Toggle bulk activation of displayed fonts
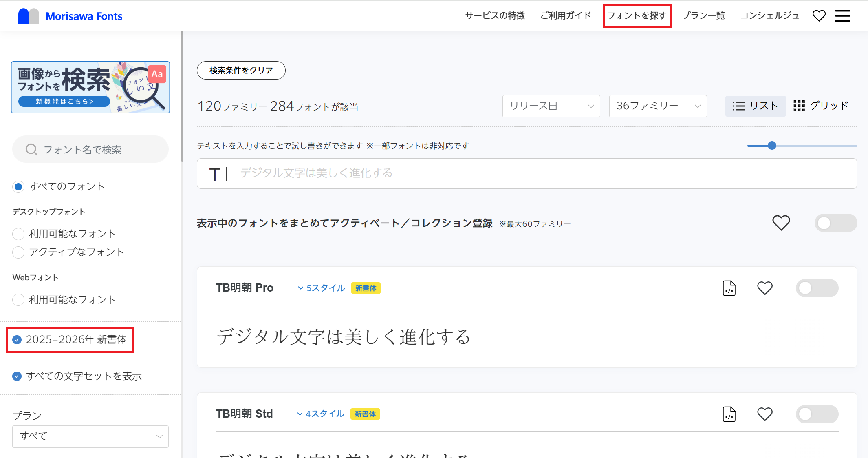868x458 pixels. click(x=835, y=223)
